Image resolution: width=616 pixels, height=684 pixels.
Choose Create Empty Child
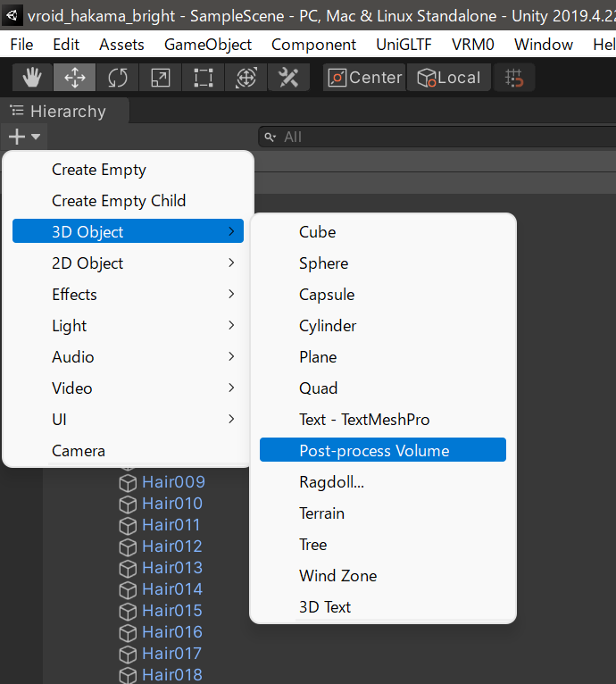pos(128,201)
